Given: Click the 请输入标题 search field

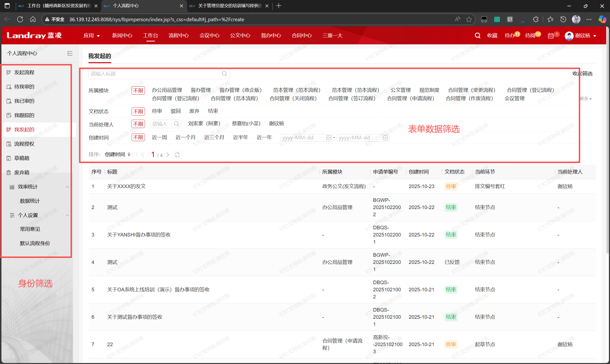Looking at the screenshot, I should 154,74.
